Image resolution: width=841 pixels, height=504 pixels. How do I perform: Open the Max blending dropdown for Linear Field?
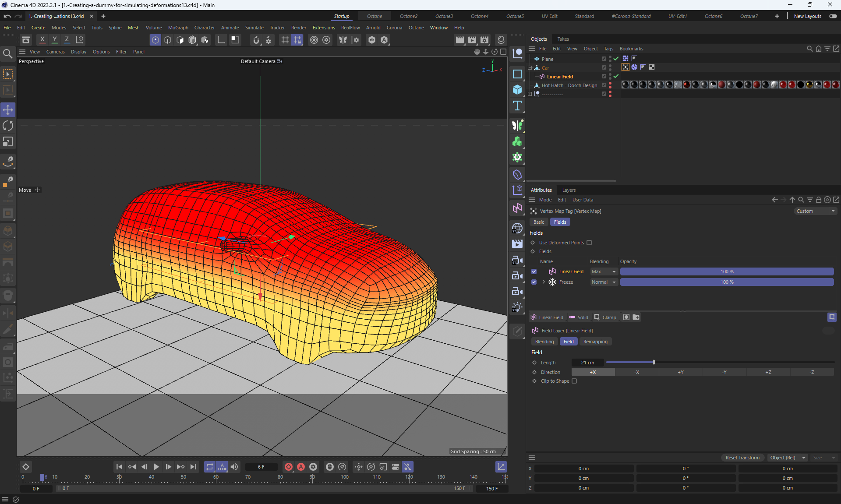tap(604, 271)
